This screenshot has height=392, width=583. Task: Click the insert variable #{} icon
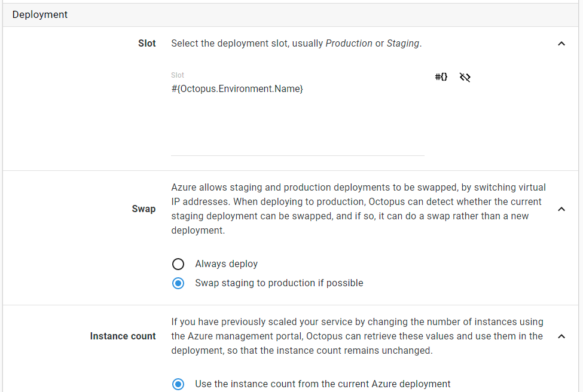[x=441, y=77]
